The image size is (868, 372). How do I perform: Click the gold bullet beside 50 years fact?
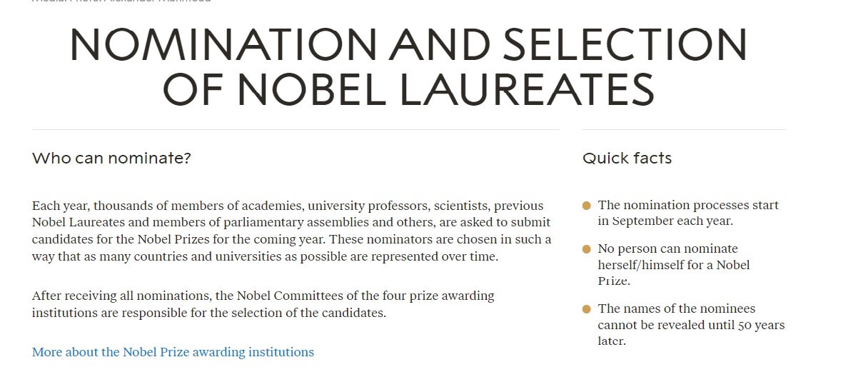587,309
